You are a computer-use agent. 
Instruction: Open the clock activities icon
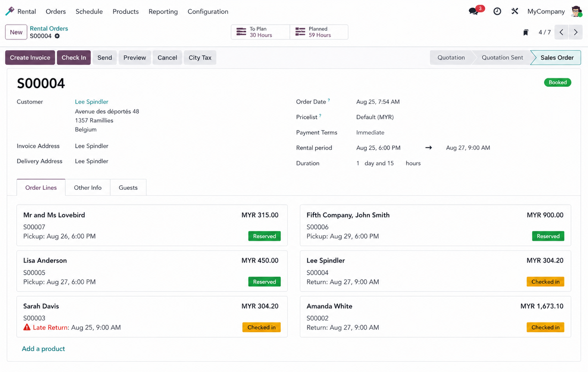497,11
